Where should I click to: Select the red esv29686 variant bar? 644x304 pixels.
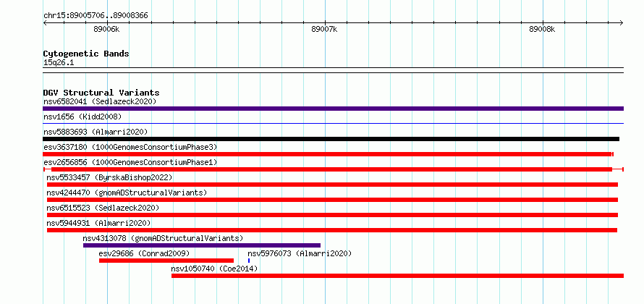coord(166,261)
